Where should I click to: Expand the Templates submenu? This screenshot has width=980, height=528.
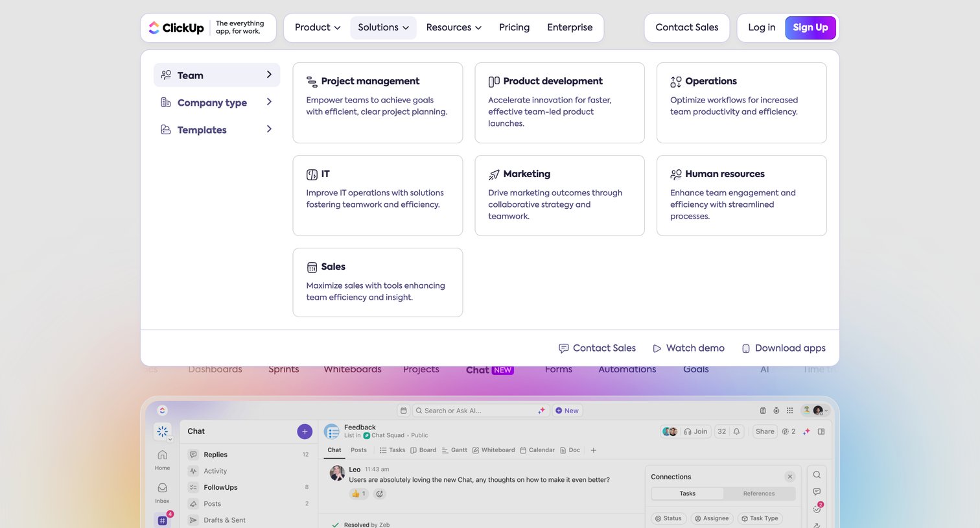click(217, 130)
